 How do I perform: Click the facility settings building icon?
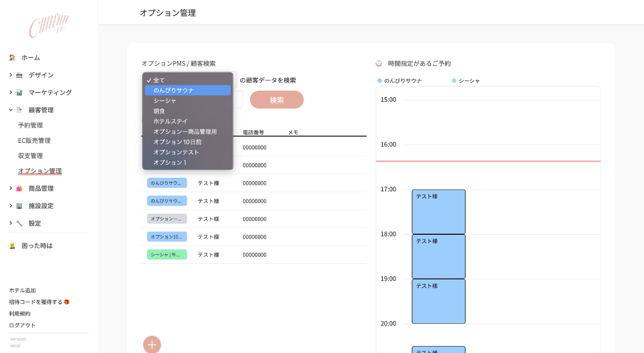(x=19, y=206)
